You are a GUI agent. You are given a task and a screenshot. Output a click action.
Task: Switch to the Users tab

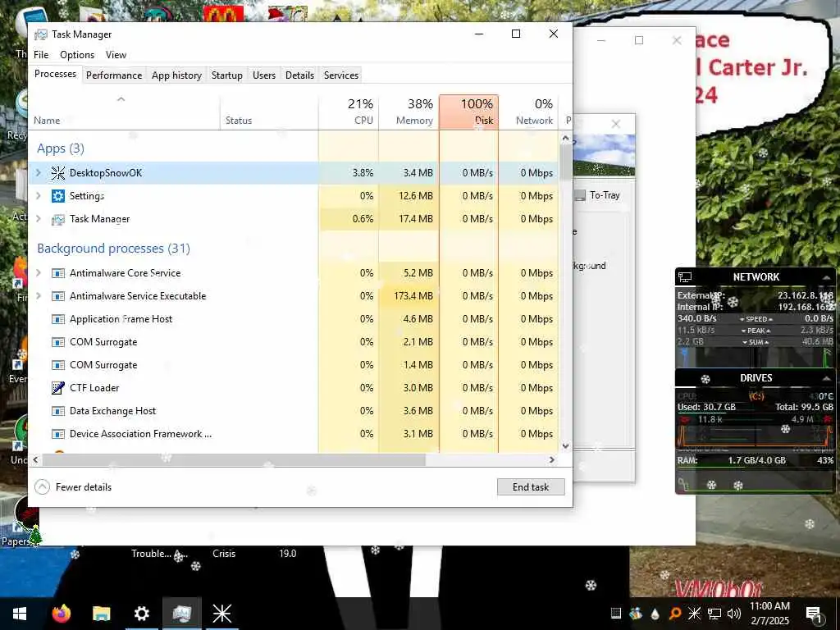[x=264, y=75]
